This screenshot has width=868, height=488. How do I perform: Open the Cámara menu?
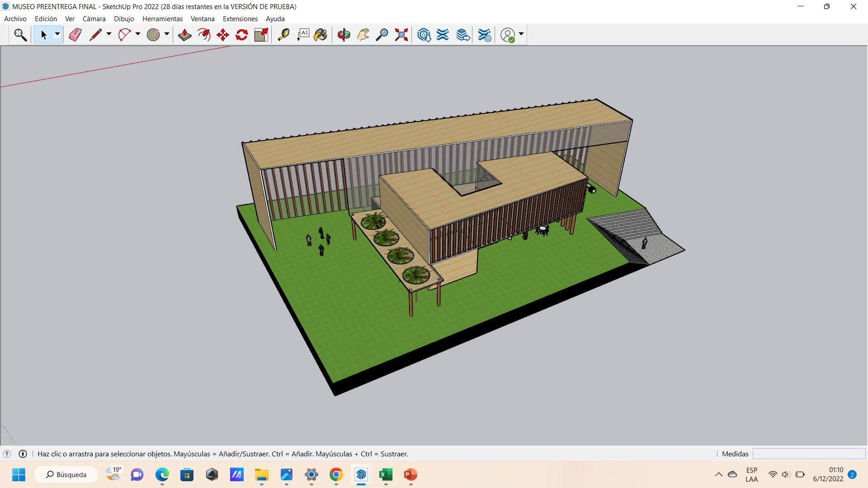(94, 19)
